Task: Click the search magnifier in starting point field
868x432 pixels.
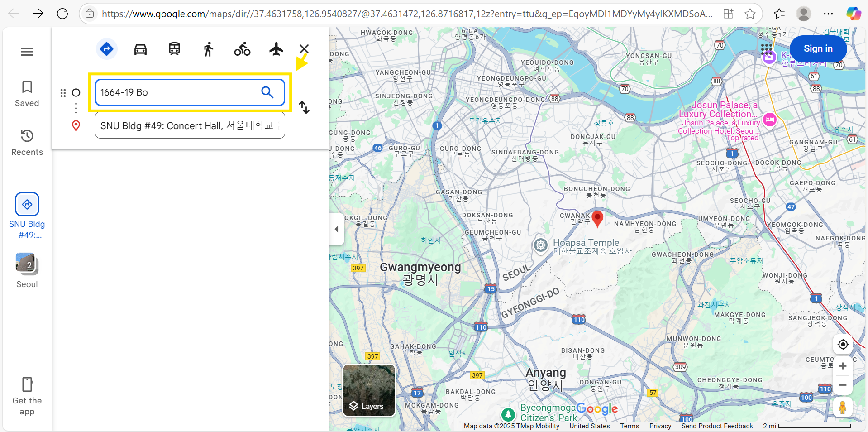Action: 267,92
